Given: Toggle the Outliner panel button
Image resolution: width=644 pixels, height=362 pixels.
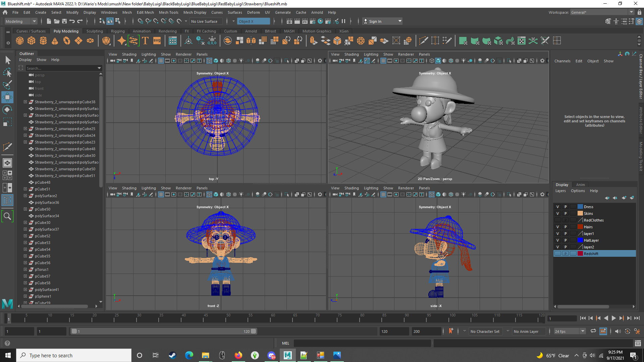Looking at the screenshot, I should point(7,200).
